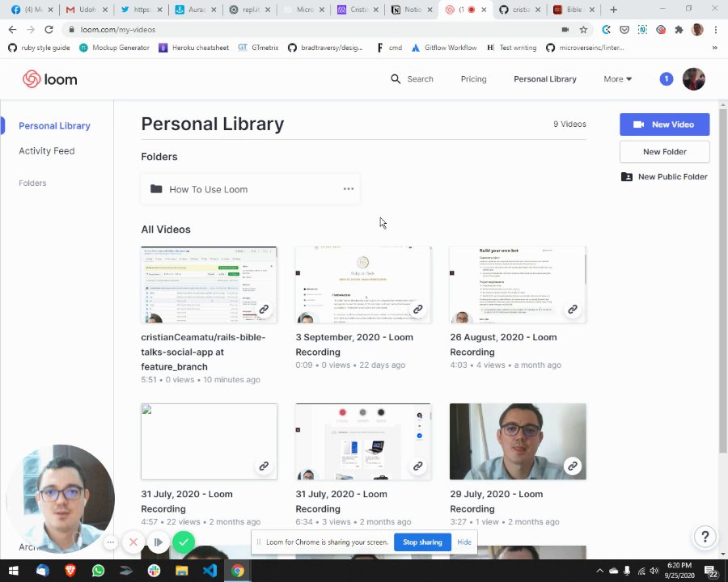728x582 pixels.
Task: Open the Heroku cheatsheet bookmark
Action: [194, 48]
